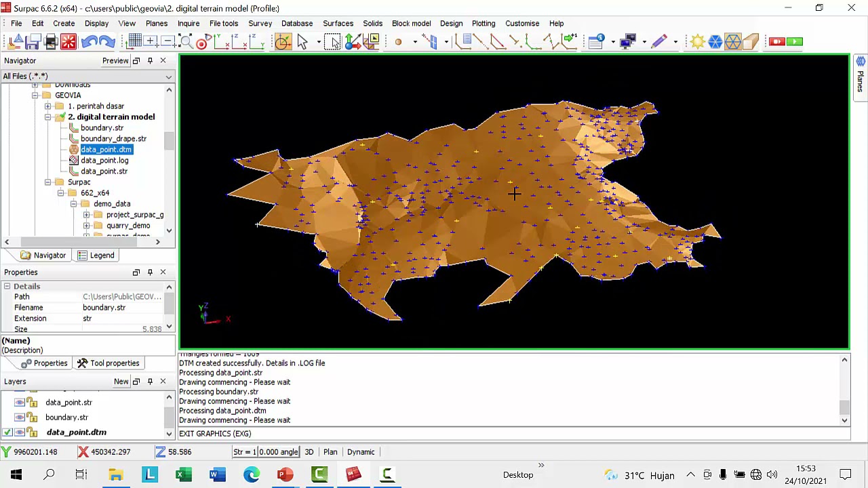
Task: Click the open file toolbar icon
Action: click(x=15, y=42)
